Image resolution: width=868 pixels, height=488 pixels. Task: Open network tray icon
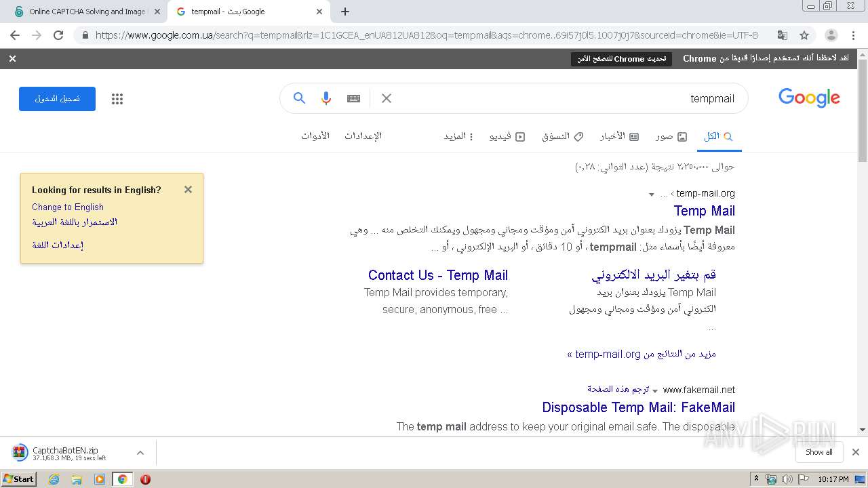click(772, 479)
